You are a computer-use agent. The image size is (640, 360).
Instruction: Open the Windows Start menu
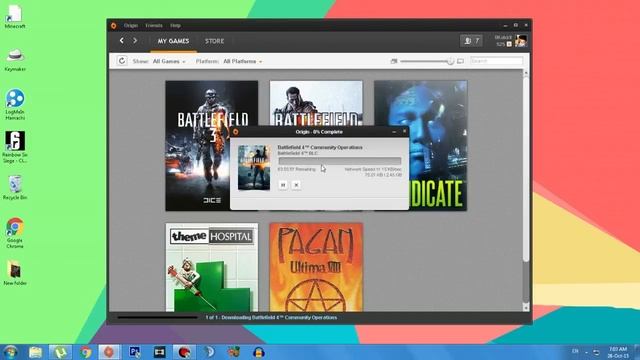(x=10, y=352)
